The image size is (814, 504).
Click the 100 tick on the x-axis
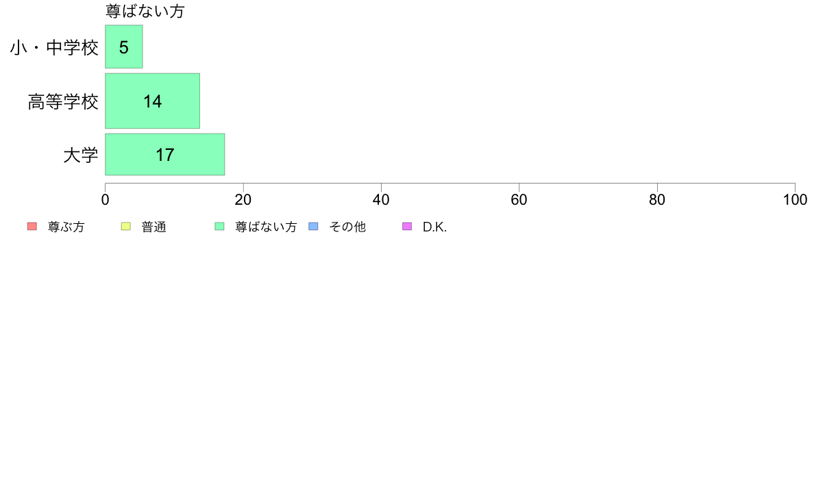pos(795,200)
